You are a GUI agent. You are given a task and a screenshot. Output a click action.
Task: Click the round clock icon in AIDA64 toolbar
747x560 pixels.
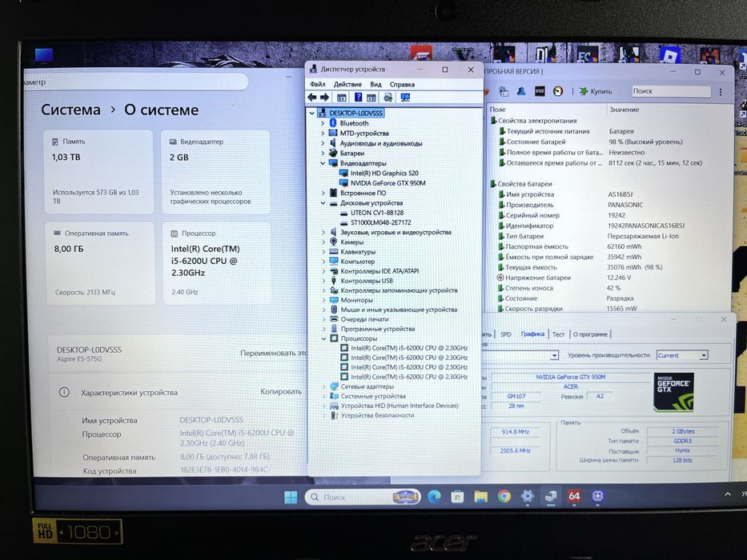(558, 90)
